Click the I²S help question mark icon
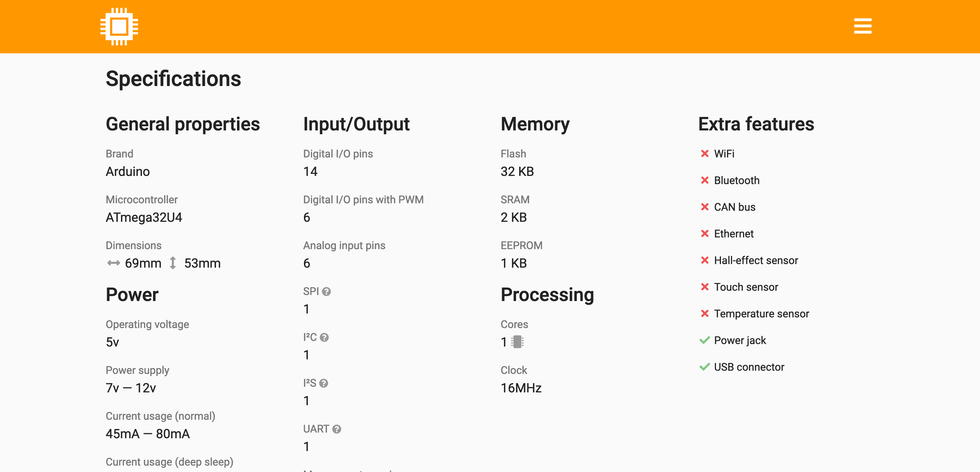980x472 pixels. pos(324,383)
